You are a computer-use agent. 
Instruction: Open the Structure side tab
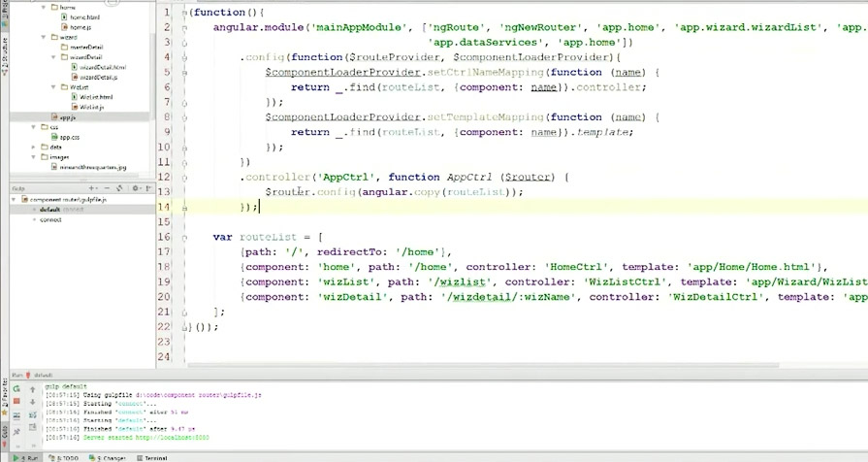pos(5,55)
